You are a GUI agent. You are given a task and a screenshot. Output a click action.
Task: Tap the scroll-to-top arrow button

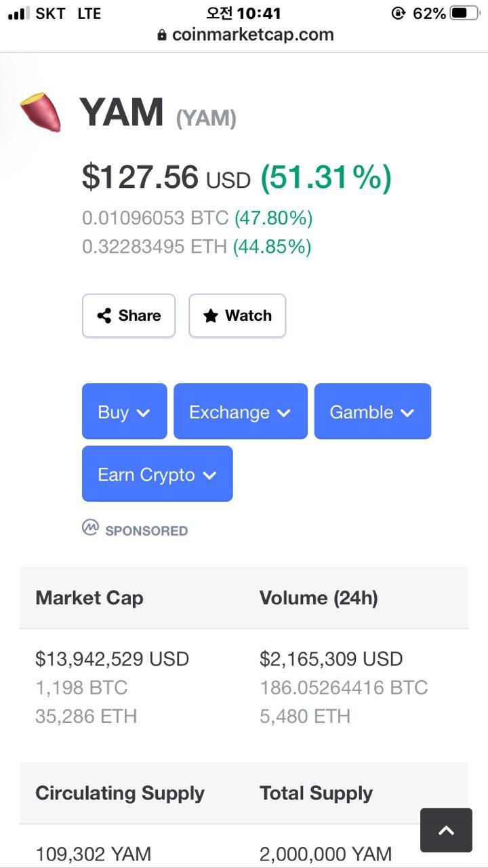pos(446,830)
